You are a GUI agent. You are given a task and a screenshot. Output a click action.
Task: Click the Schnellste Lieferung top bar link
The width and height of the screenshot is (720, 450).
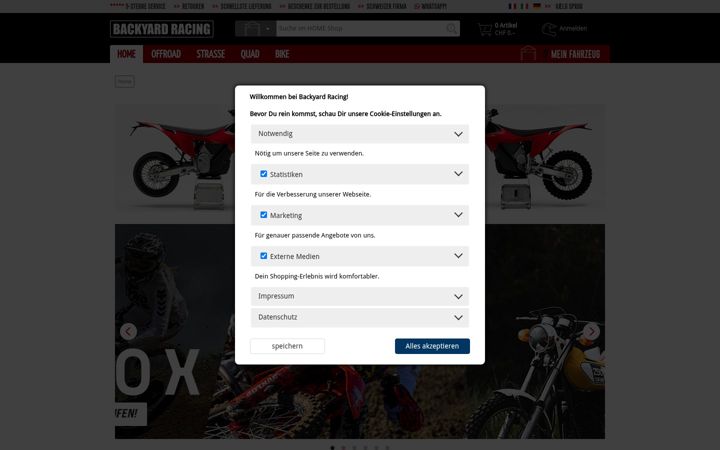pyautogui.click(x=246, y=6)
